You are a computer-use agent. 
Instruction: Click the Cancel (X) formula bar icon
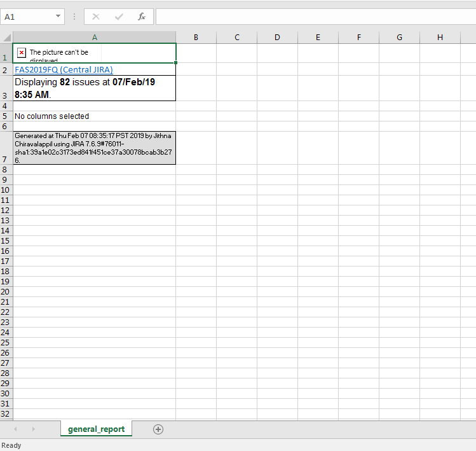(x=96, y=17)
